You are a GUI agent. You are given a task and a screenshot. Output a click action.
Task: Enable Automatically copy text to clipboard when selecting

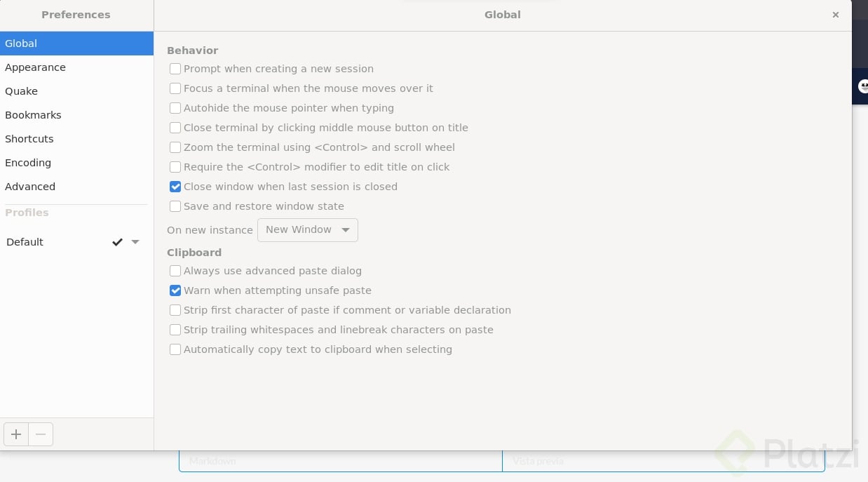(x=175, y=349)
